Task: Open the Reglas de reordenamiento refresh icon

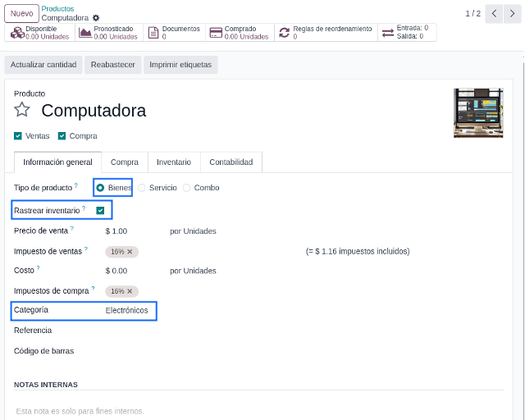Action: point(285,33)
